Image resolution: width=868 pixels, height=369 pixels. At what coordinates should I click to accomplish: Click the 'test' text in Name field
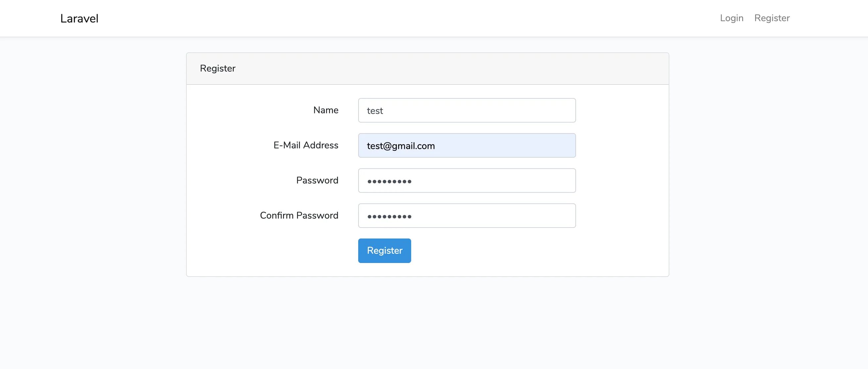375,111
